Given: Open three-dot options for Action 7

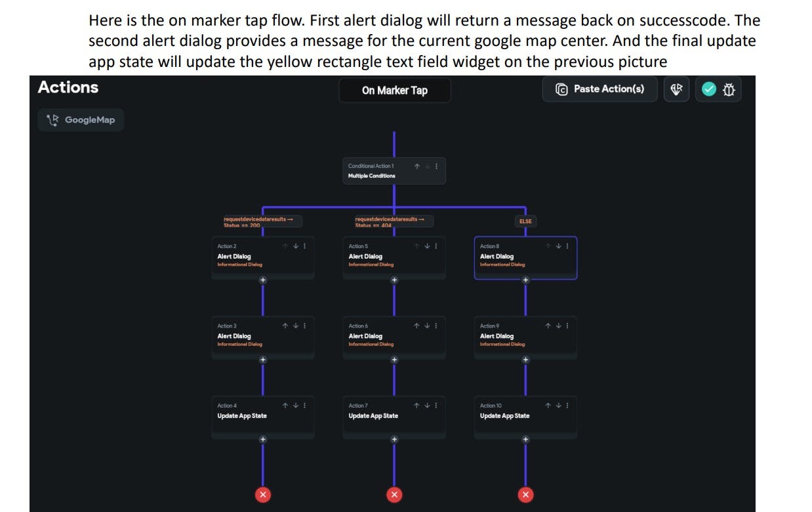Looking at the screenshot, I should (436, 406).
